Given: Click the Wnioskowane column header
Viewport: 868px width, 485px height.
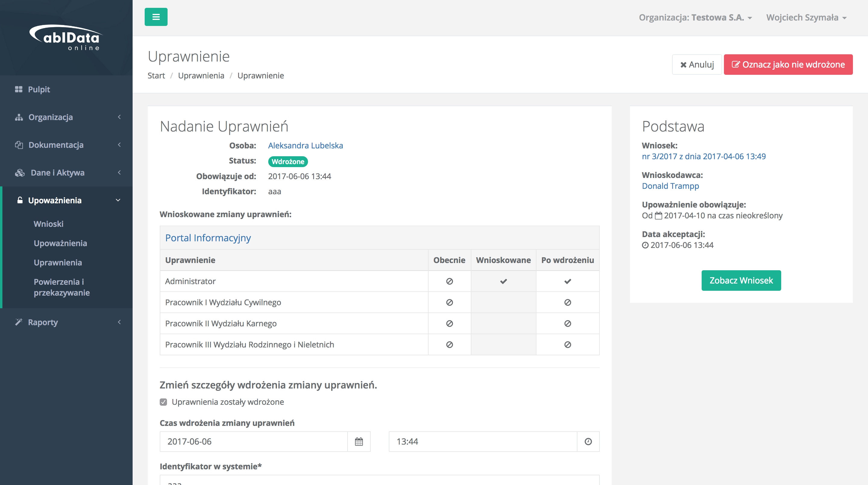Looking at the screenshot, I should (503, 260).
